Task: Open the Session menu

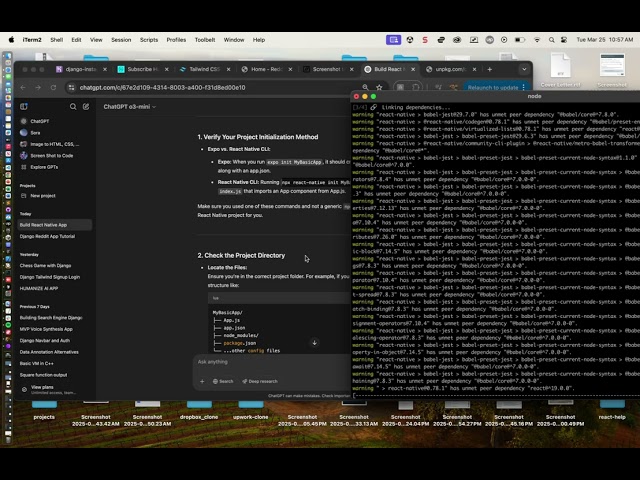Action: pyautogui.click(x=121, y=40)
